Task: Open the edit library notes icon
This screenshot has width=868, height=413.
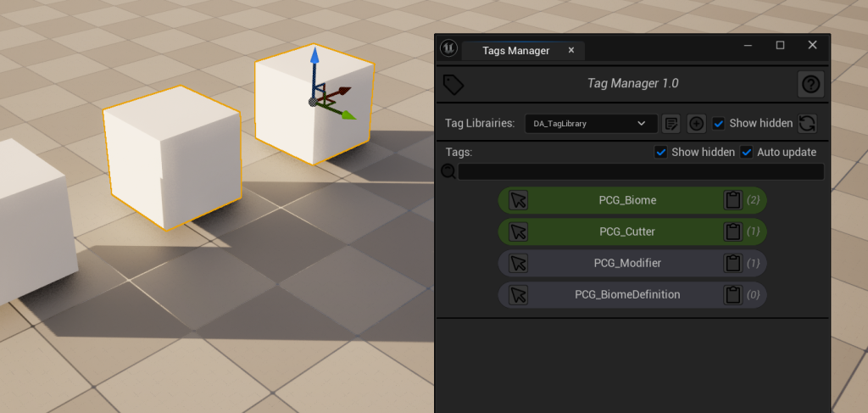Action: (x=670, y=123)
